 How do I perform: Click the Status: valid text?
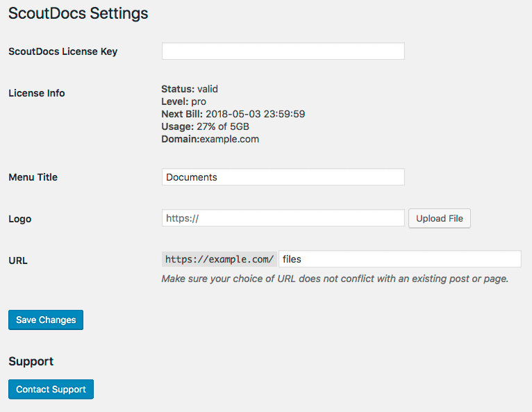[x=190, y=89]
